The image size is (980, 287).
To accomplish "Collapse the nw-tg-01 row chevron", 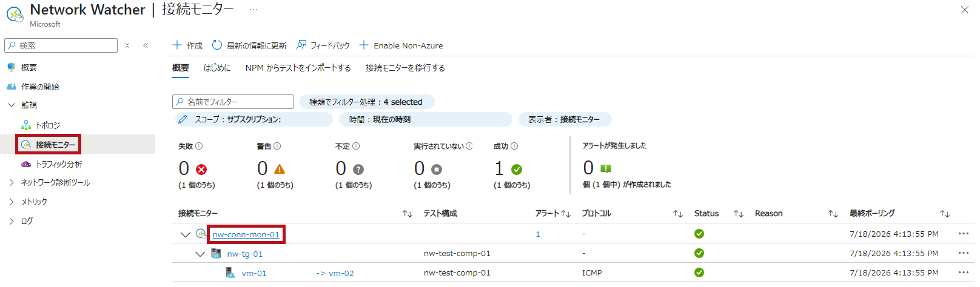I will (x=200, y=254).
